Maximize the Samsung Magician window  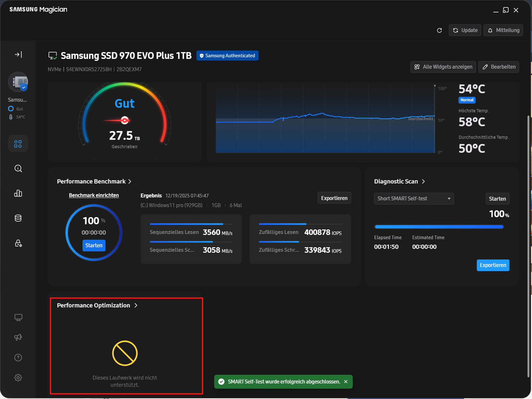pos(506,10)
